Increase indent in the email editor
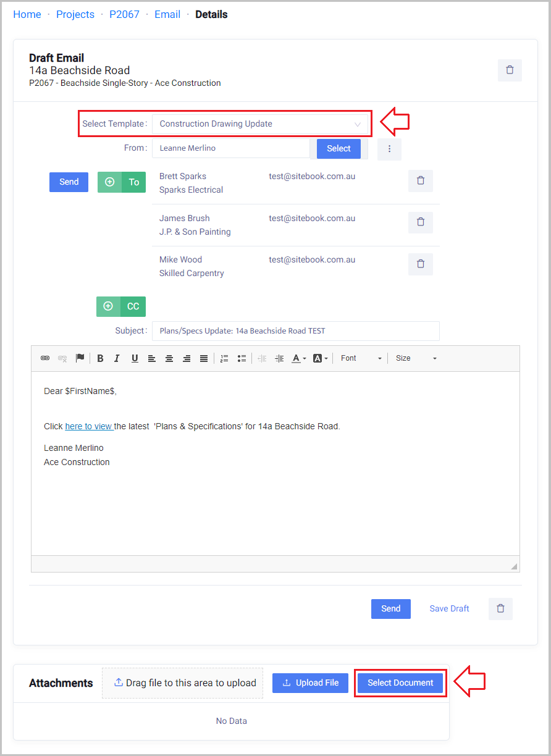This screenshot has width=551, height=756. coord(279,358)
